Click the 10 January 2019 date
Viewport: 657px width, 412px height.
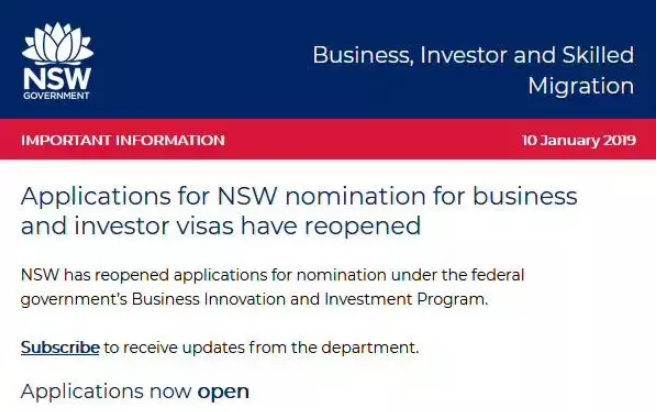pos(579,140)
